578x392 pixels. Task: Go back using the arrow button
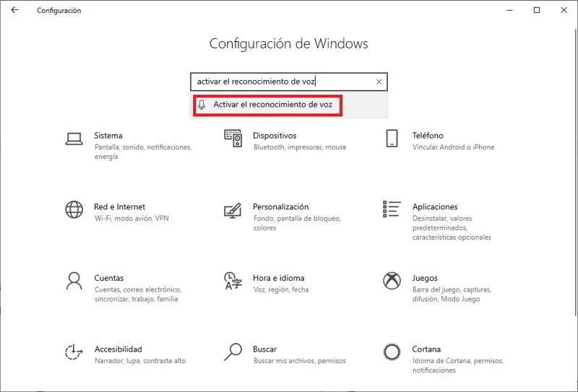[x=16, y=11]
